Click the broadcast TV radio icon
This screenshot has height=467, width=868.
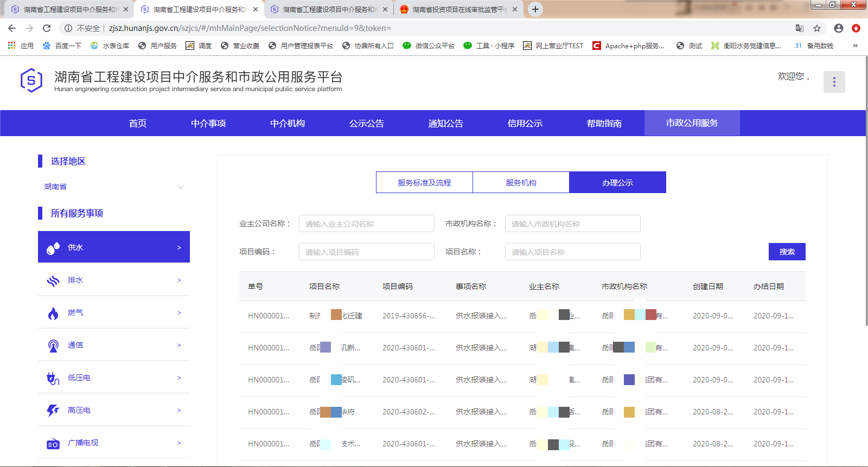pos(53,444)
